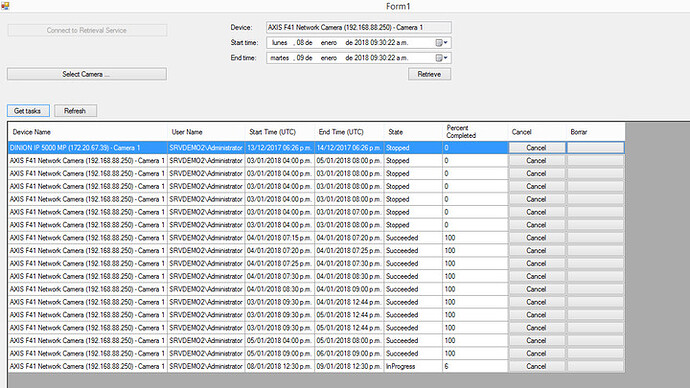Click the Retrieve button
Image resolution: width=690 pixels, height=388 pixels.
coord(429,74)
